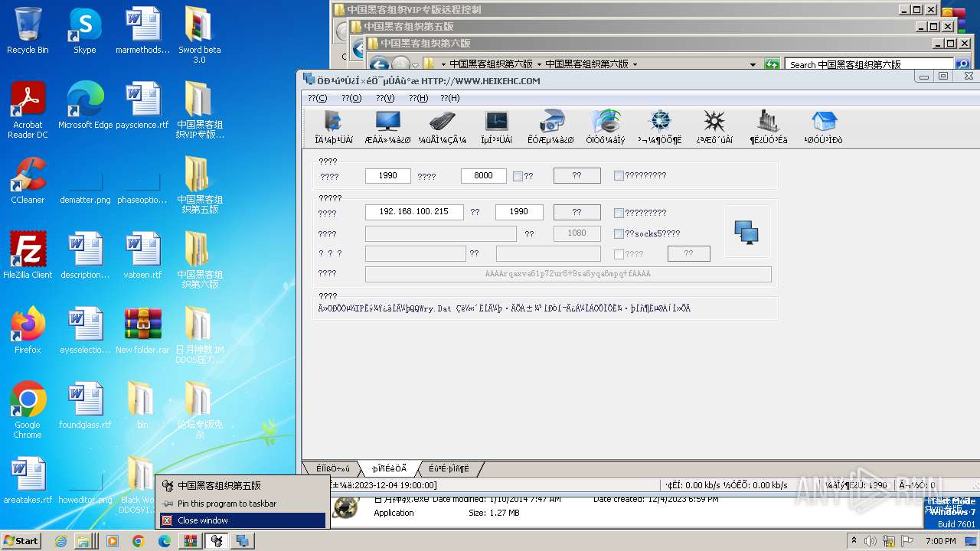Click the Start button
This screenshot has width=980, height=551.
coord(21,540)
